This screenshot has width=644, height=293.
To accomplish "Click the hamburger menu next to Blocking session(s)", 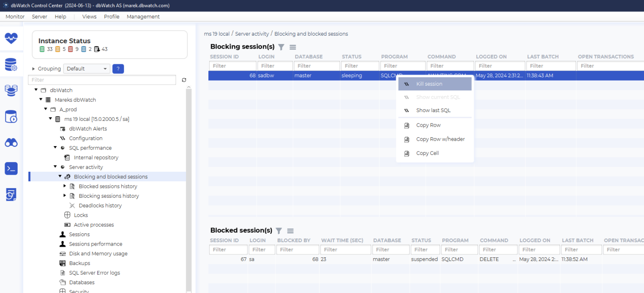I will point(292,47).
